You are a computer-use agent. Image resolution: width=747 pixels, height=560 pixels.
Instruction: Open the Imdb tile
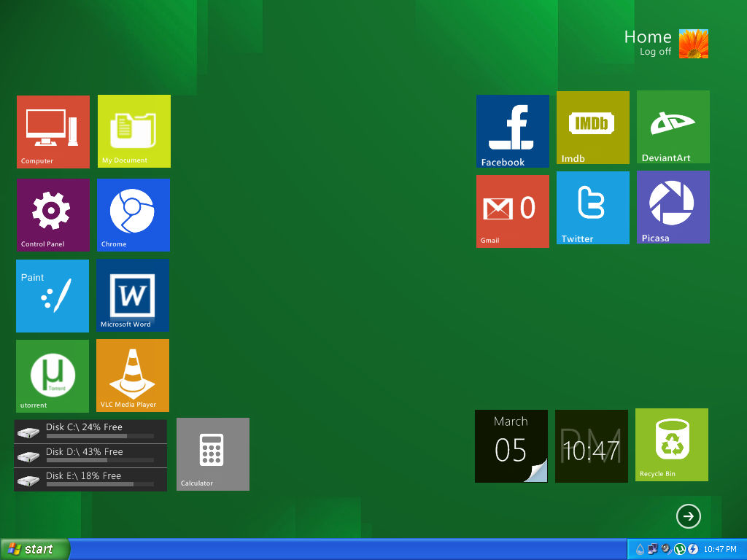[593, 128]
